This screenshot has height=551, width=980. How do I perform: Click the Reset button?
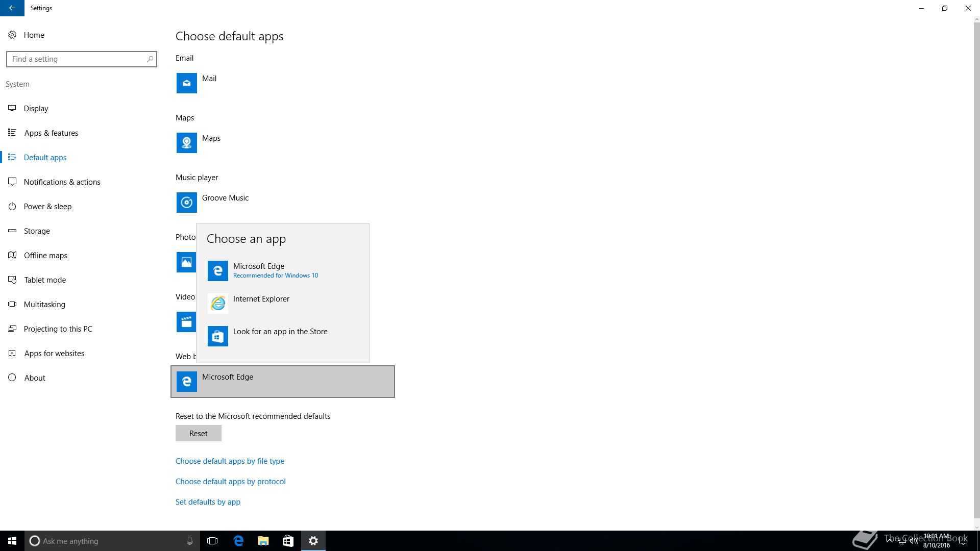coord(199,433)
